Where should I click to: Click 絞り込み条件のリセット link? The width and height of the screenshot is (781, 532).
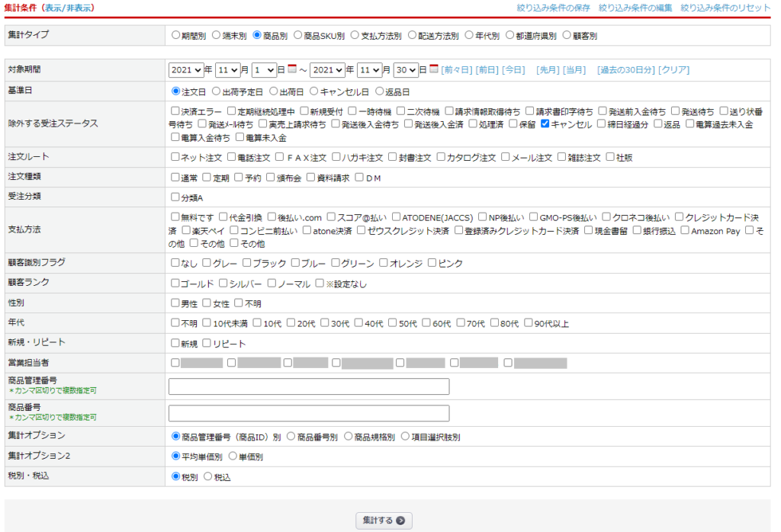point(725,8)
